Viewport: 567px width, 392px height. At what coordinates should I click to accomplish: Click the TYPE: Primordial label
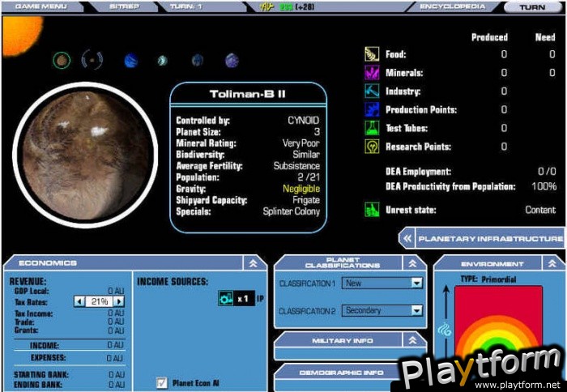[488, 279]
